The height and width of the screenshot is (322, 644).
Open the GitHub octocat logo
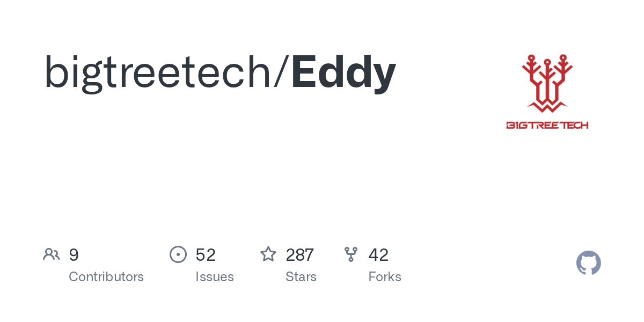588,263
